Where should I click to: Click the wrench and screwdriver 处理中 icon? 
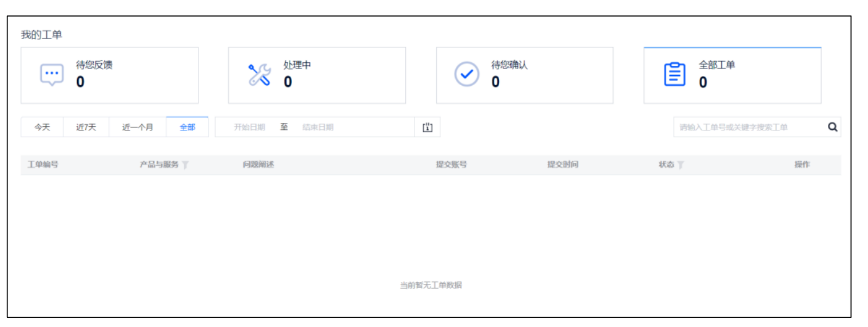259,75
